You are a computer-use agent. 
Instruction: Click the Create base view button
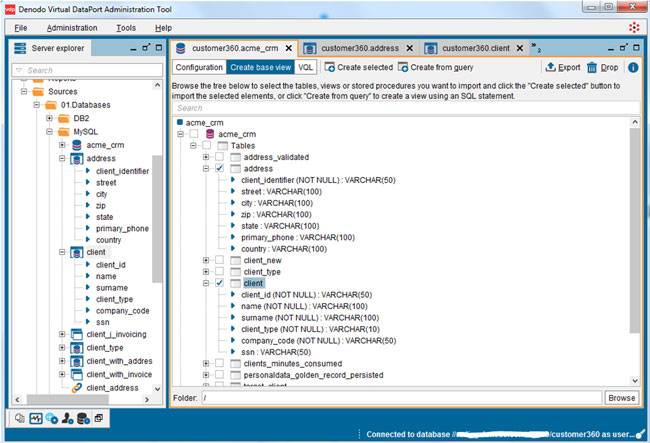pos(260,67)
